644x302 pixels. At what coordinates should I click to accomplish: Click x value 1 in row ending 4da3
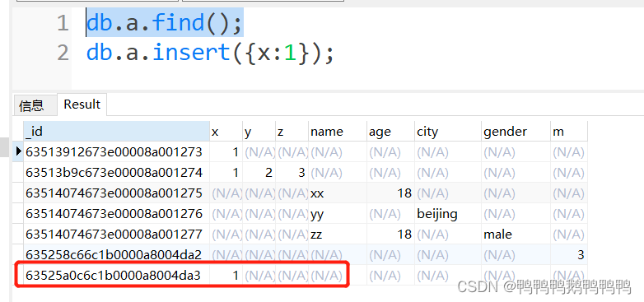226,276
